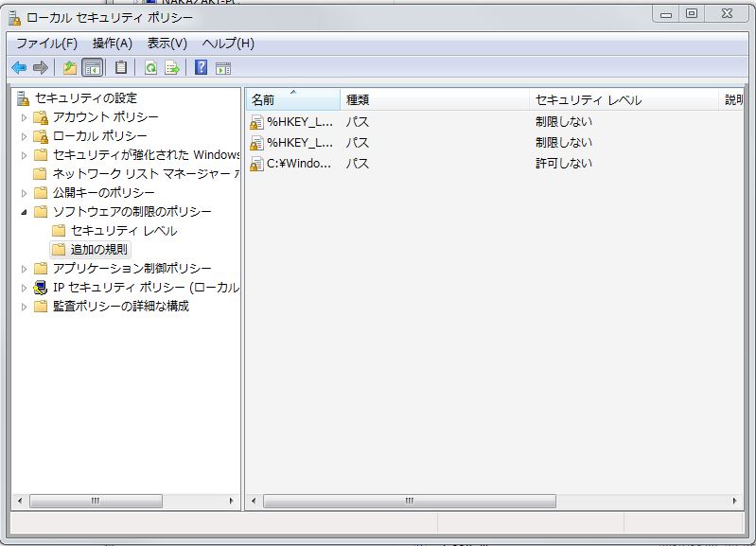Toggle the Show/Hide action pane icon
This screenshot has width=756, height=546.
(x=223, y=67)
